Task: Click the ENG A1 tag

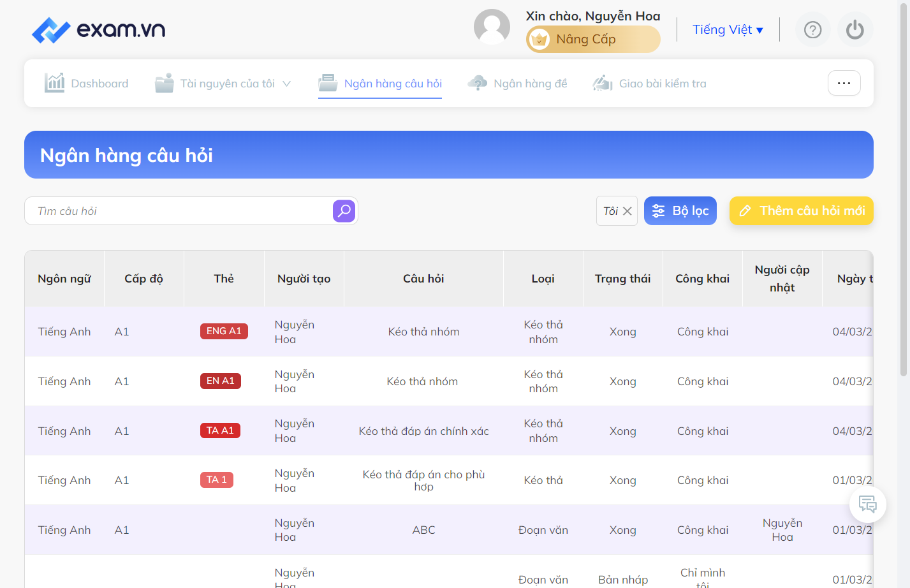Action: pos(224,332)
